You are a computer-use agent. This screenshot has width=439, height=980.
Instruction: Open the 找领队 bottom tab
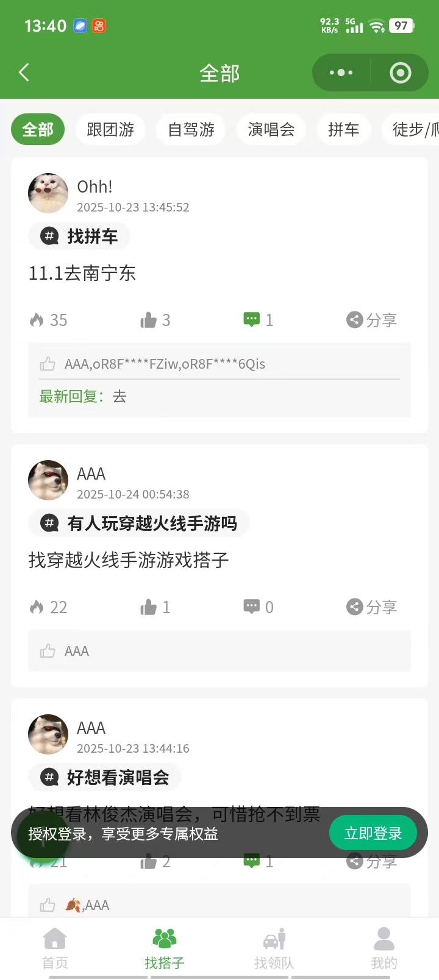pos(274,948)
